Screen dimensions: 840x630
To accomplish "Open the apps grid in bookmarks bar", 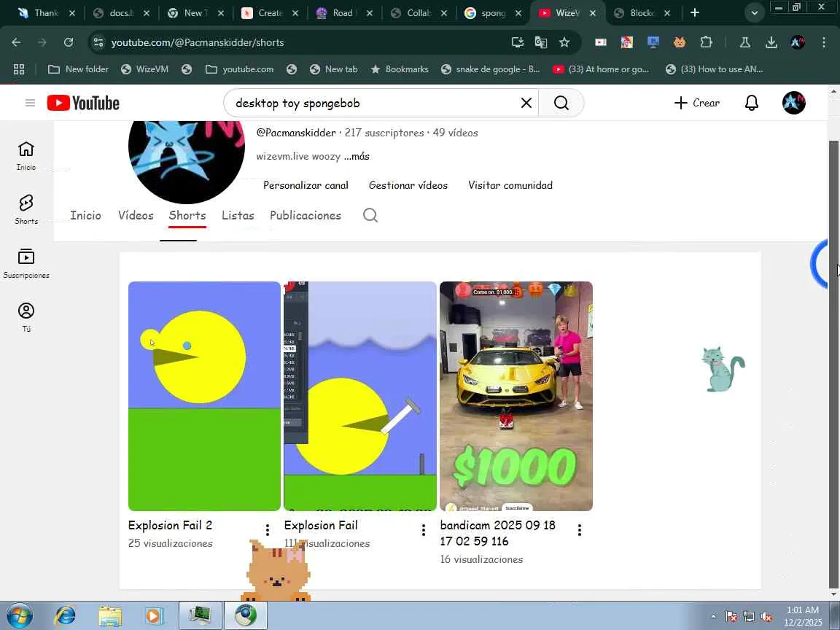I will pyautogui.click(x=19, y=69).
